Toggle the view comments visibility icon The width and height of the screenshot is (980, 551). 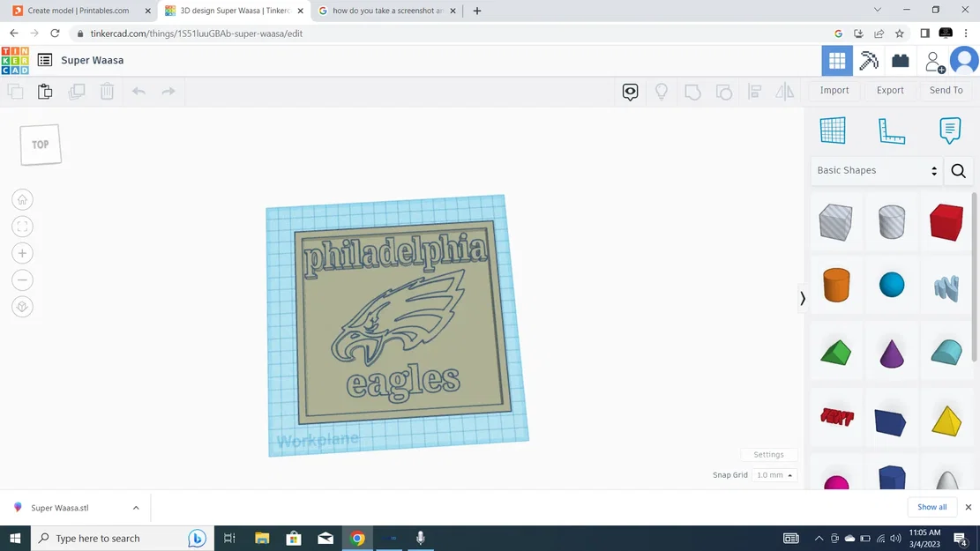630,92
